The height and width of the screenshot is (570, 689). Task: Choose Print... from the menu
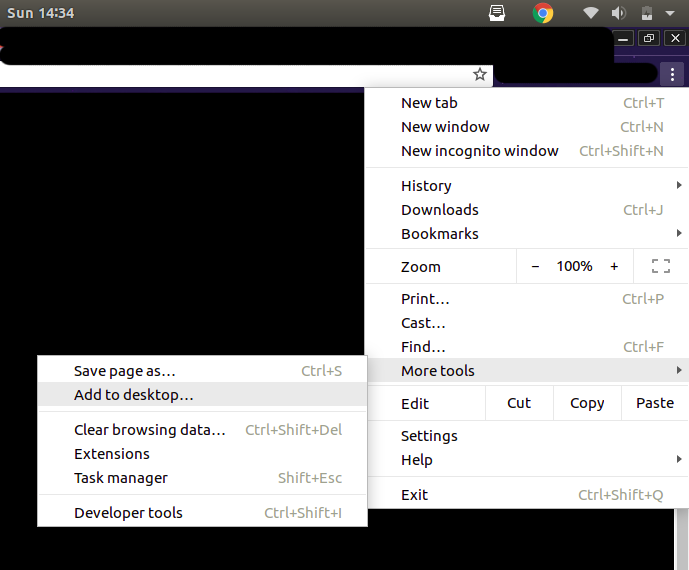coord(528,299)
